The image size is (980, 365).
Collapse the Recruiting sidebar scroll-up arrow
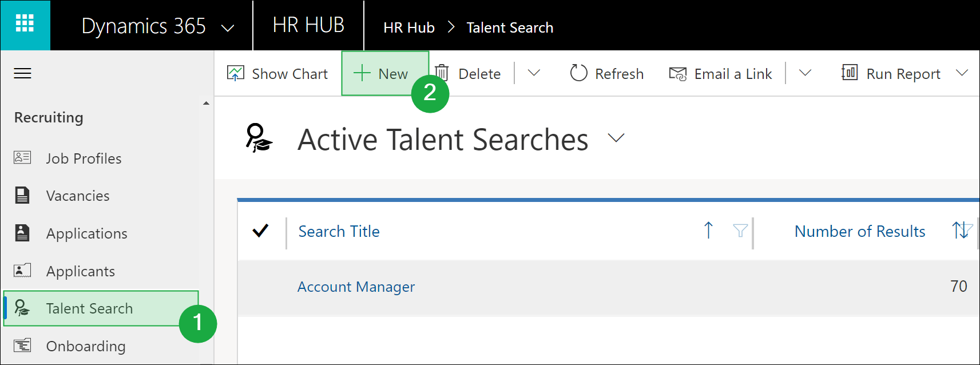[206, 104]
